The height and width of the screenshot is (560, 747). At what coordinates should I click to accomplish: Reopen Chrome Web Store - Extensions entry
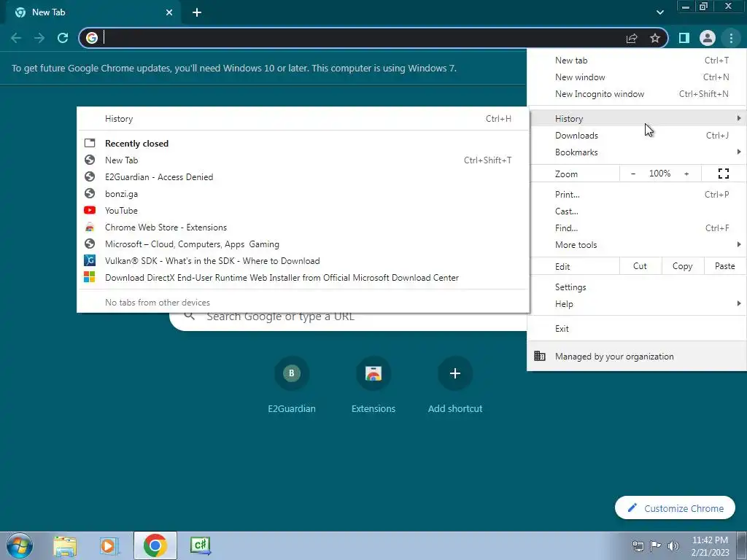pyautogui.click(x=303, y=227)
